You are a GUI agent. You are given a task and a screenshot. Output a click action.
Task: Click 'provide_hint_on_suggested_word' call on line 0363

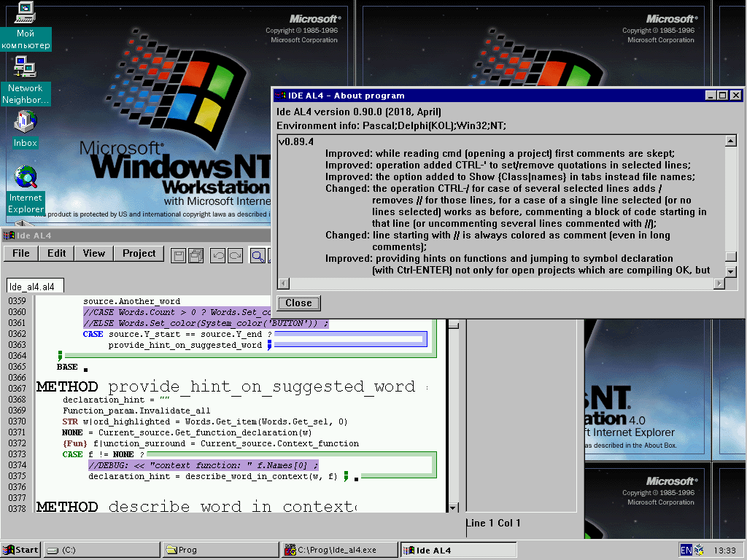[185, 345]
